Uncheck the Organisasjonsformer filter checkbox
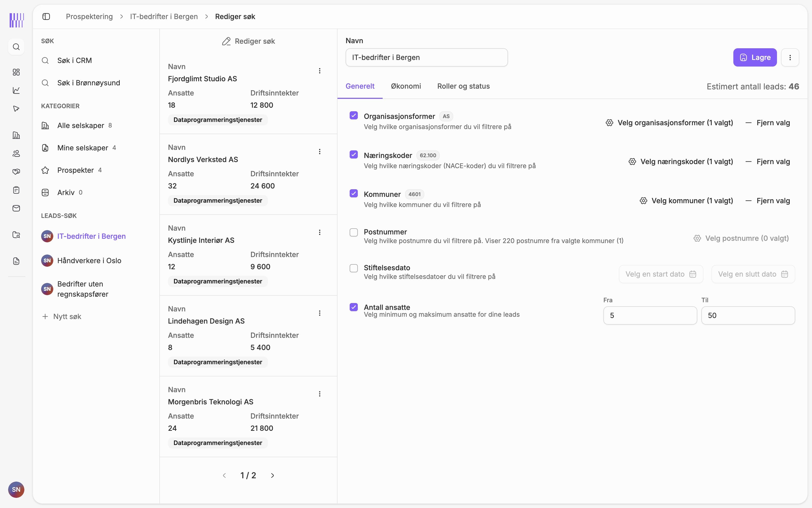Image resolution: width=812 pixels, height=508 pixels. click(354, 116)
